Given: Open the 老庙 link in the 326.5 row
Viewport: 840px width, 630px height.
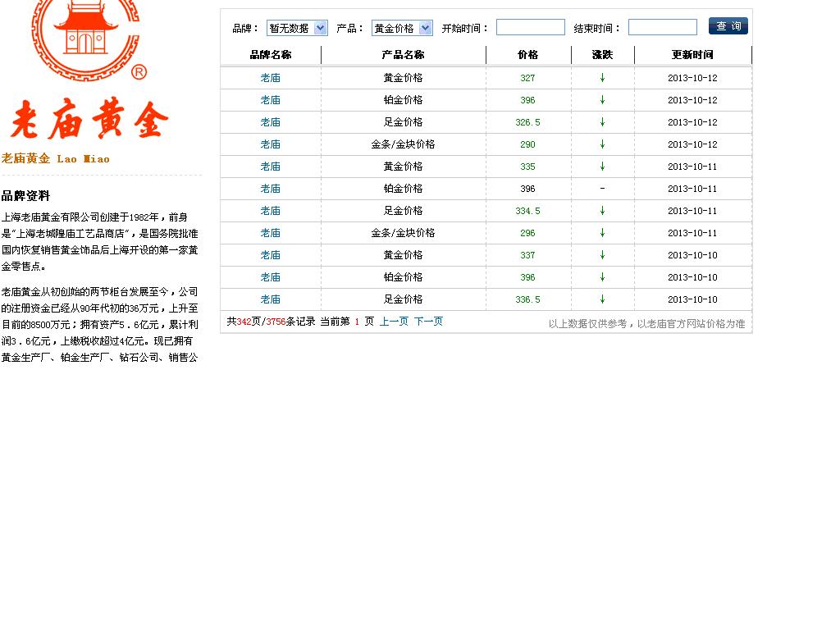Looking at the screenshot, I should [x=271, y=122].
